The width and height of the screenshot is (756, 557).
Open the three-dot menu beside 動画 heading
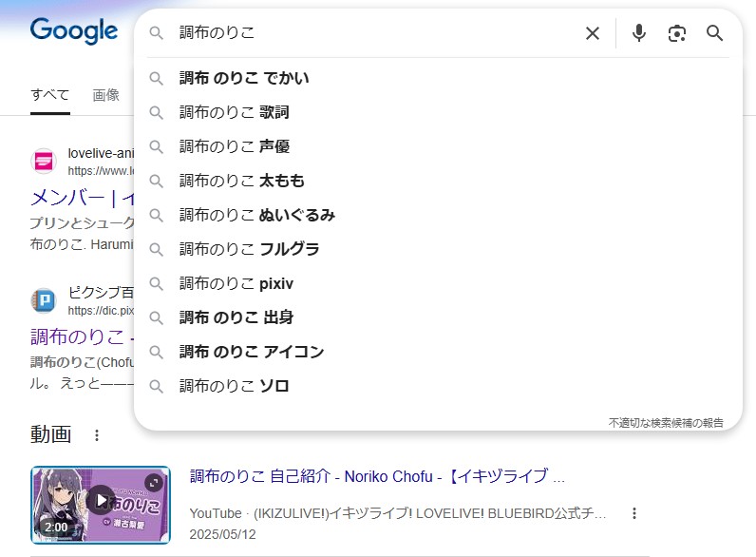96,435
